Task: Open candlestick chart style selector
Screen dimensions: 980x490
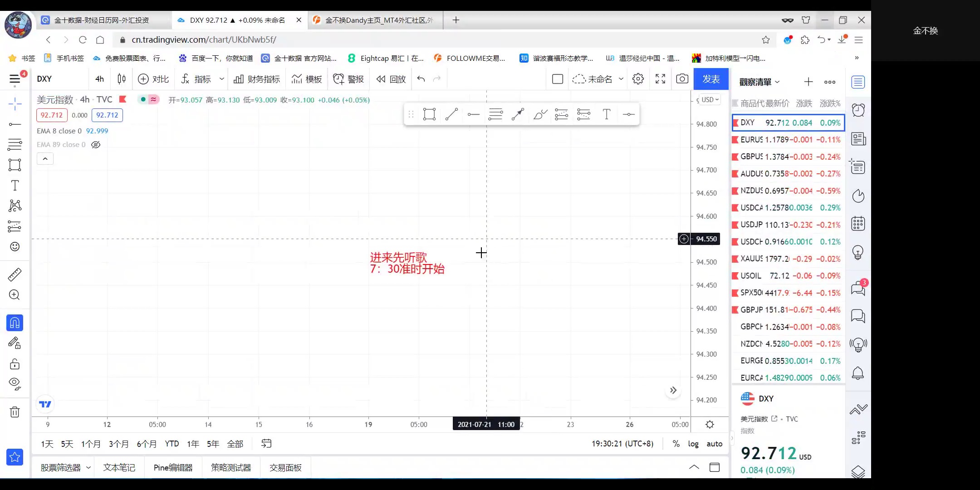Action: [121, 79]
